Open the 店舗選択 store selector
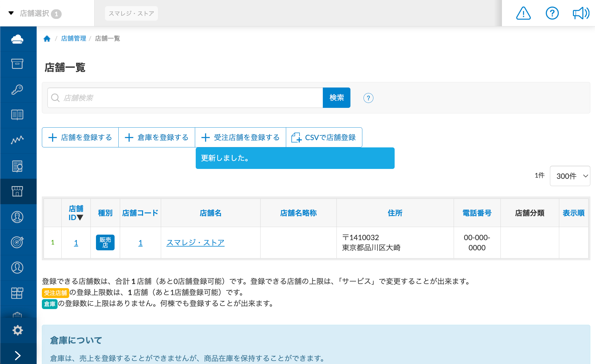The image size is (595, 364). tap(35, 13)
